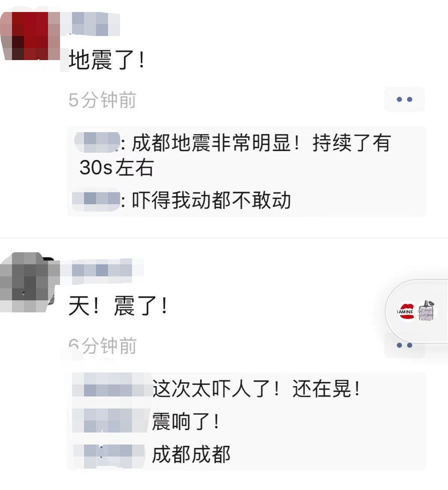448x490 pixels.
Task: Open commenter name before 吓得我动都不敢动
Action: click(x=96, y=200)
